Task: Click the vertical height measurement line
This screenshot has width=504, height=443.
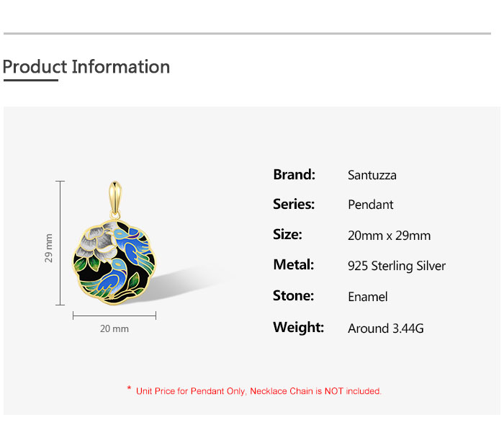Action: click(60, 243)
